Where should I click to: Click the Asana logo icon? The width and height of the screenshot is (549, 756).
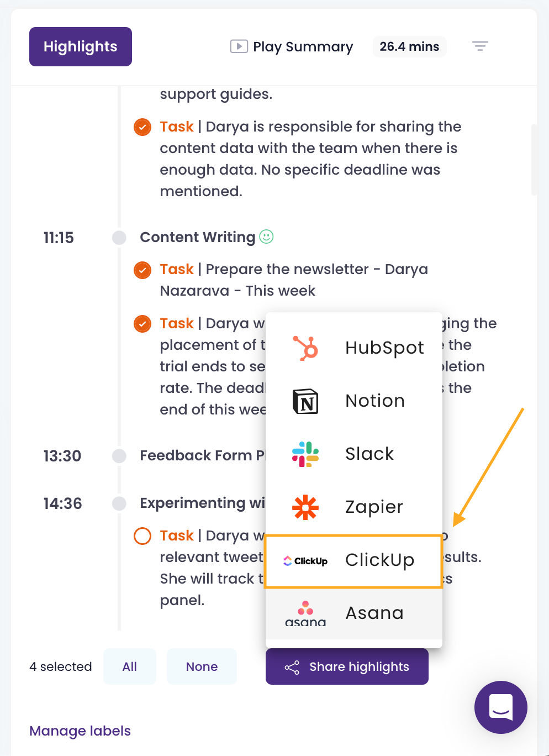(x=305, y=613)
